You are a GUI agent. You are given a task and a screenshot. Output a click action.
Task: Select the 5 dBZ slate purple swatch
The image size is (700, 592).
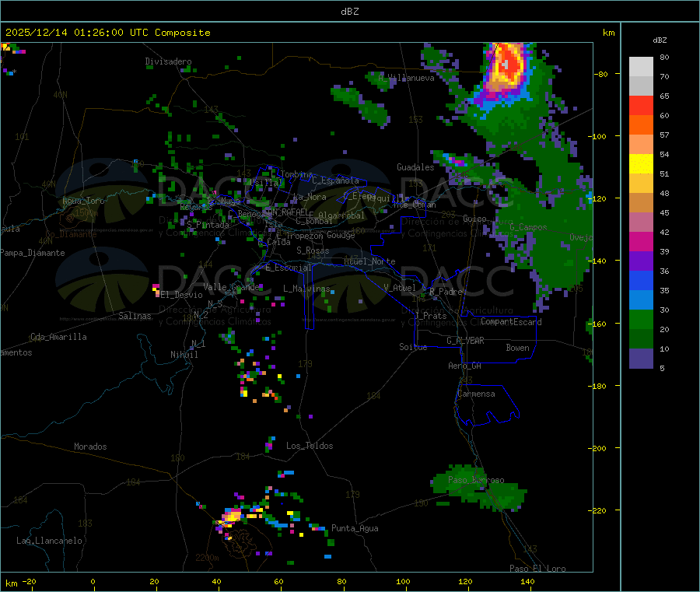point(641,359)
